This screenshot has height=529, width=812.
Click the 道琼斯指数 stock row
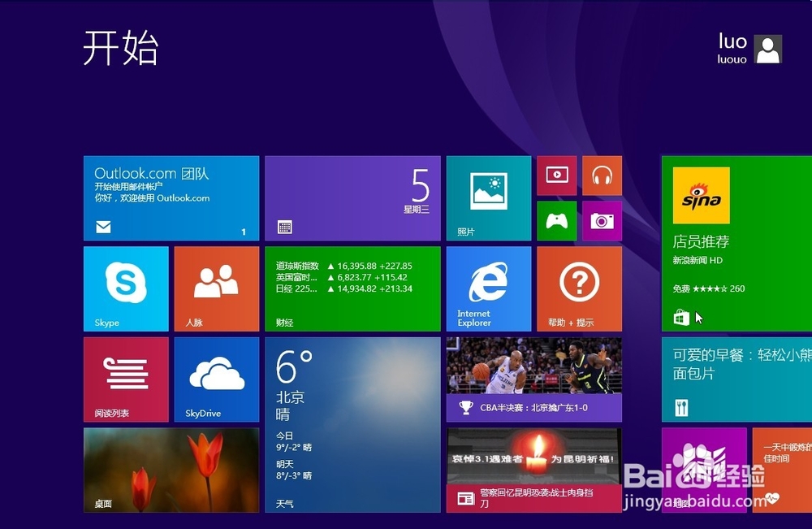[343, 266]
